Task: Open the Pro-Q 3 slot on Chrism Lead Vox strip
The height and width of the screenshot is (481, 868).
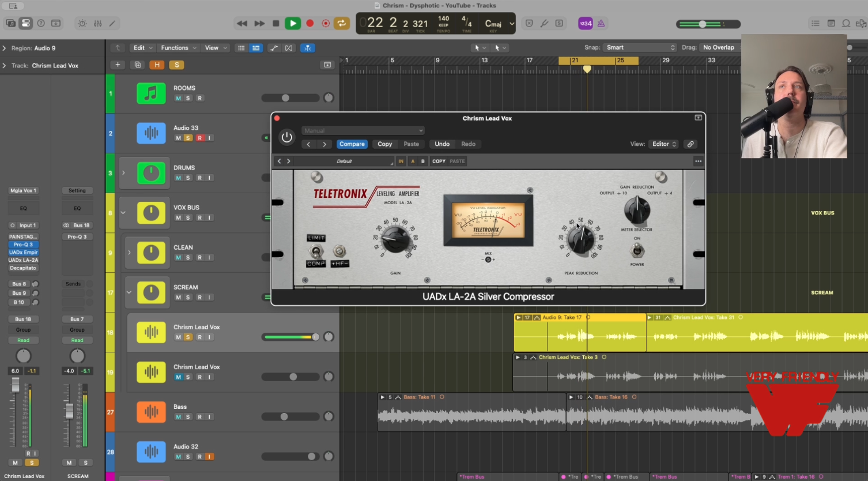Action: point(23,245)
